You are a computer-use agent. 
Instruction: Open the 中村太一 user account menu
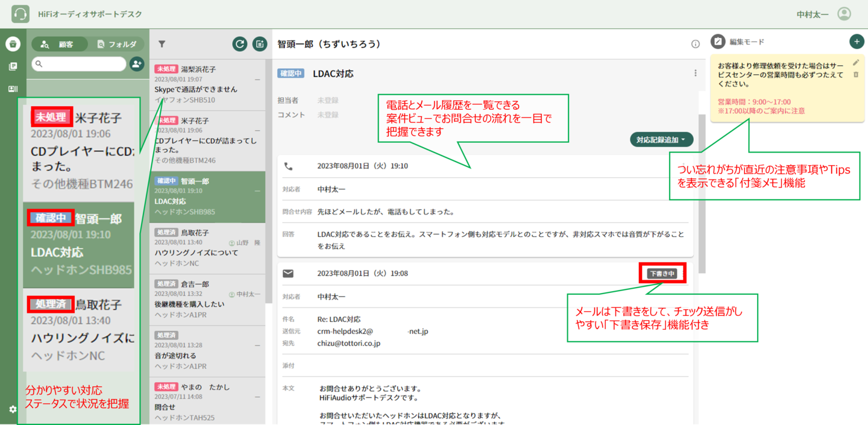844,14
